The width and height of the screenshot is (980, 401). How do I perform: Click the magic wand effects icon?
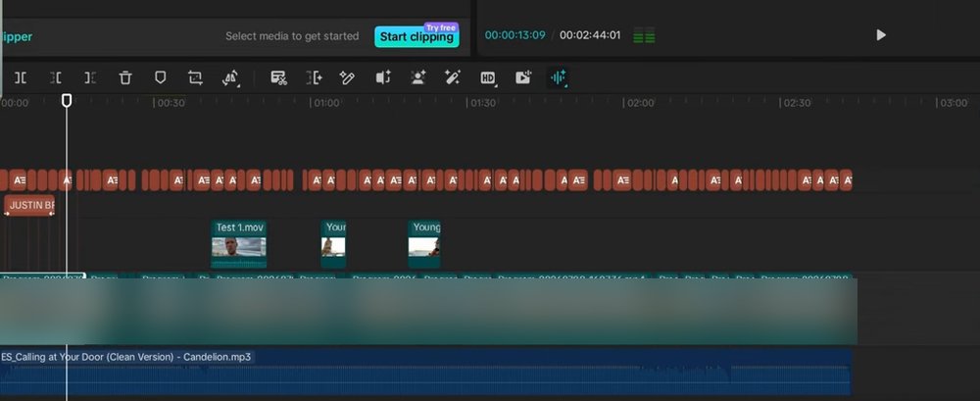click(x=453, y=77)
